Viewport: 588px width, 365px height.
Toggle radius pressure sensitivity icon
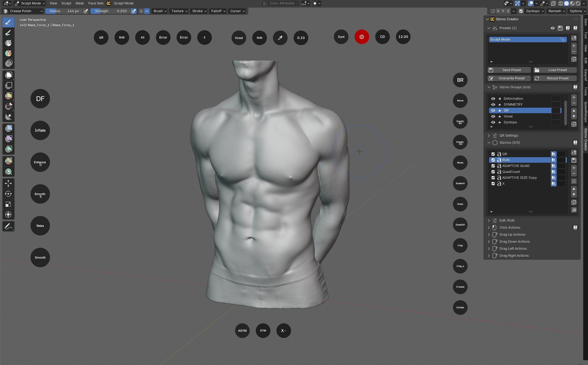pyautogui.click(x=86, y=11)
